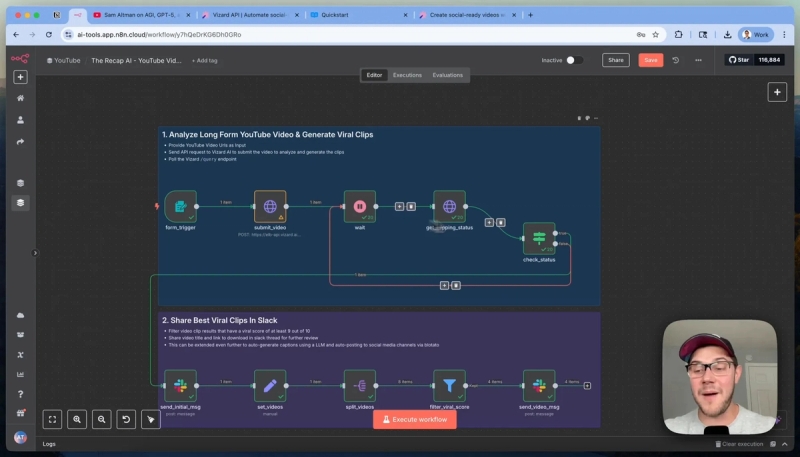
Task: Open the Home icon in sidebar
Action: pyautogui.click(x=20, y=98)
